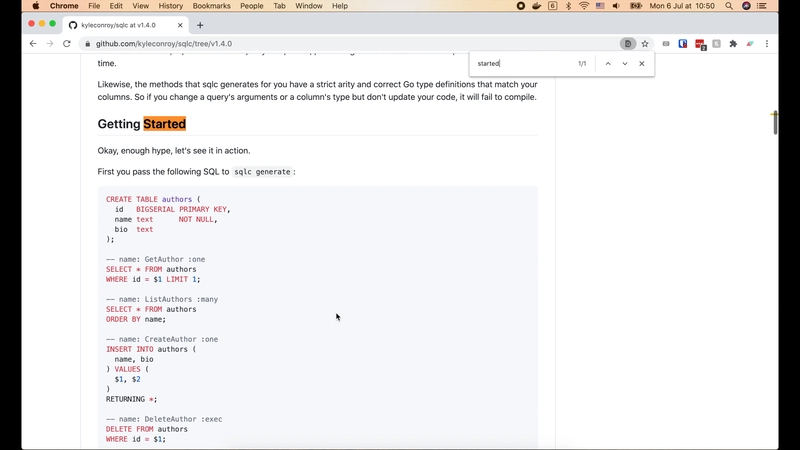Bookmark this page with the star icon
800x450 pixels.
click(x=645, y=44)
